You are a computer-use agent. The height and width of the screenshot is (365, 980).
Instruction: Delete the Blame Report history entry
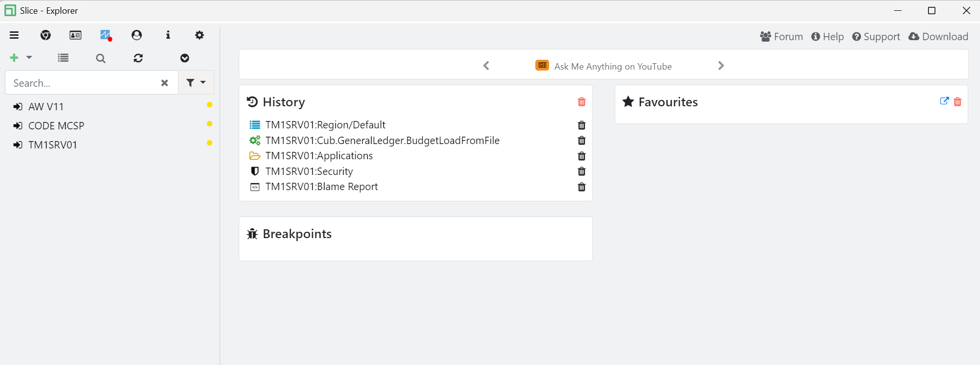tap(582, 187)
